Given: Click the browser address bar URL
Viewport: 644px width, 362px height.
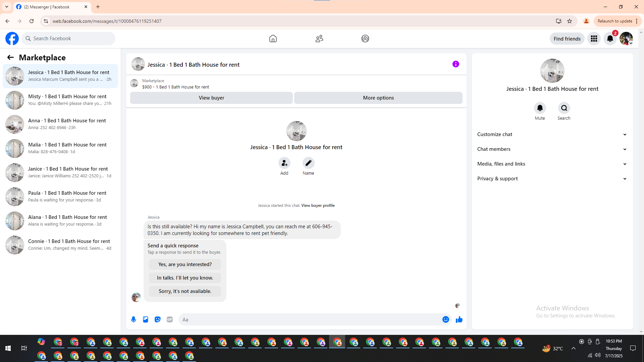Looking at the screenshot, I should 107,21.
